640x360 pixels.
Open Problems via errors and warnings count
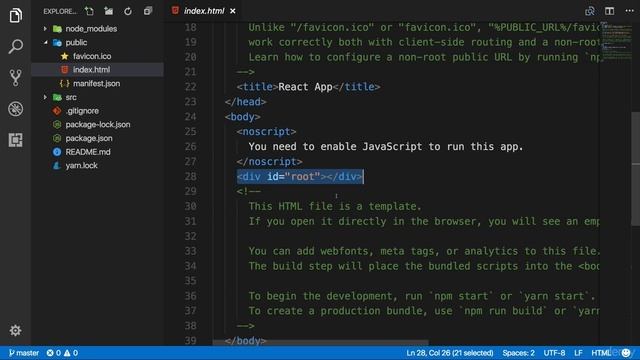[x=62, y=353]
